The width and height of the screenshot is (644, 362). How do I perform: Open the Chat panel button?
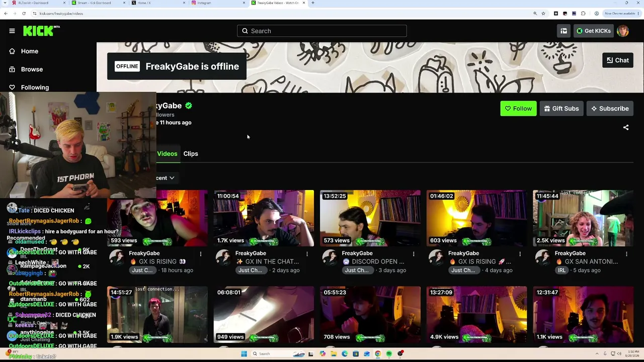click(x=618, y=60)
